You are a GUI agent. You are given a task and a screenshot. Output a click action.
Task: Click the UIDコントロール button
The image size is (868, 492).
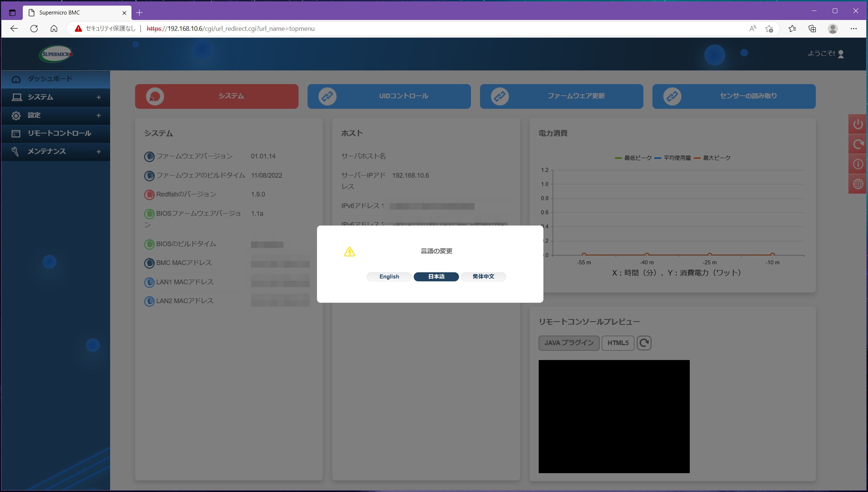[x=389, y=96]
